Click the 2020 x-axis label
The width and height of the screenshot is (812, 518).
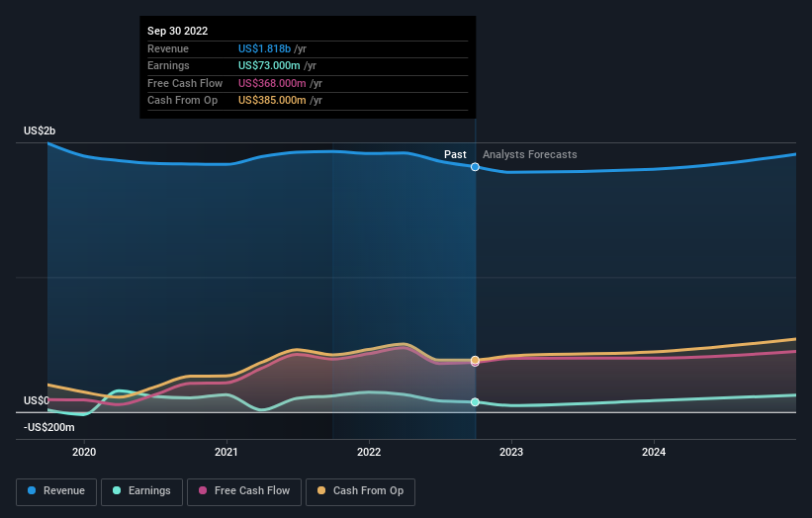coord(84,452)
